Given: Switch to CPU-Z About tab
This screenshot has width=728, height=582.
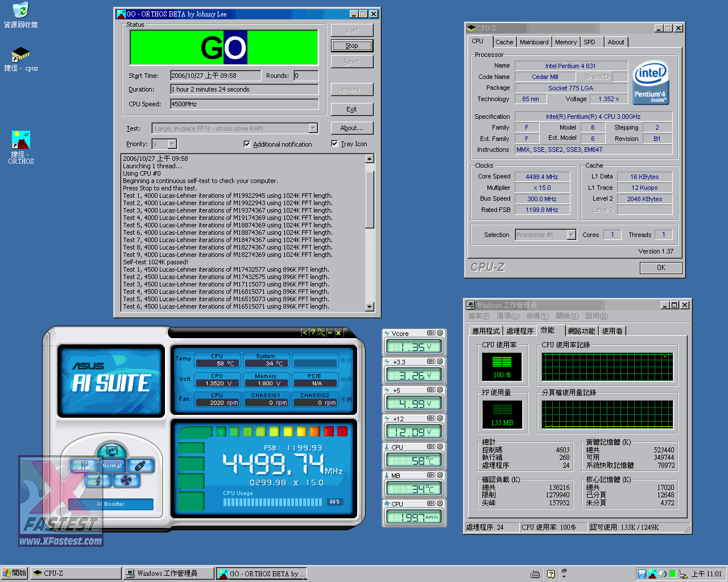Looking at the screenshot, I should coord(616,42).
